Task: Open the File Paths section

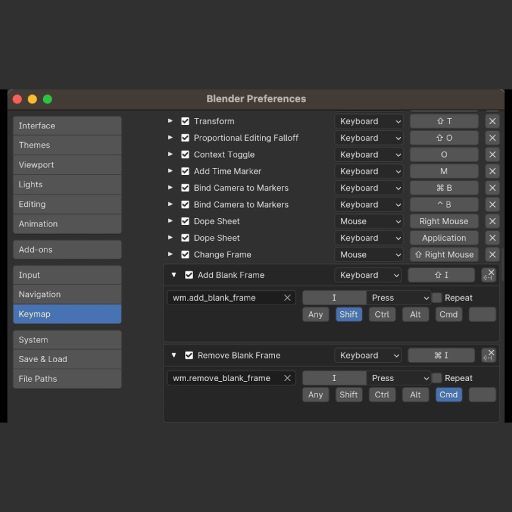Action: (x=67, y=379)
